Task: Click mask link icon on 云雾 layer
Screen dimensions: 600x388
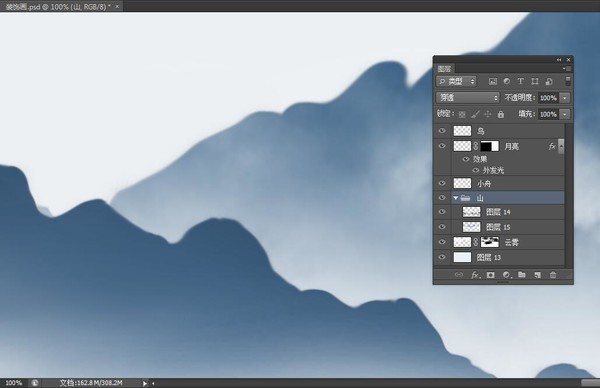Action: (476, 242)
